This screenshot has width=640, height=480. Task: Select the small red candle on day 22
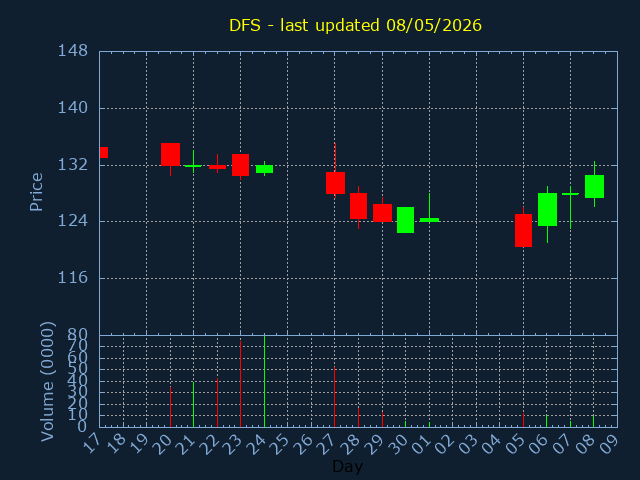click(x=217, y=167)
